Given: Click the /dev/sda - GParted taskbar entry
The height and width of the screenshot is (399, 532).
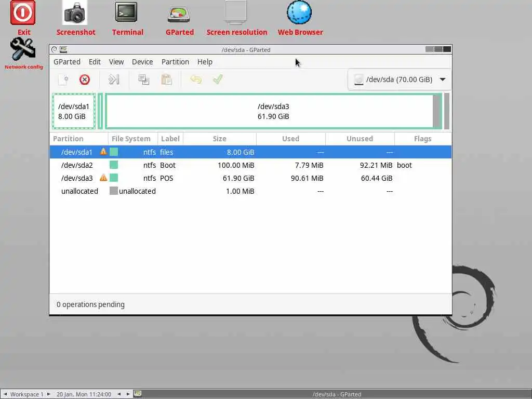Looking at the screenshot, I should [x=337, y=394].
